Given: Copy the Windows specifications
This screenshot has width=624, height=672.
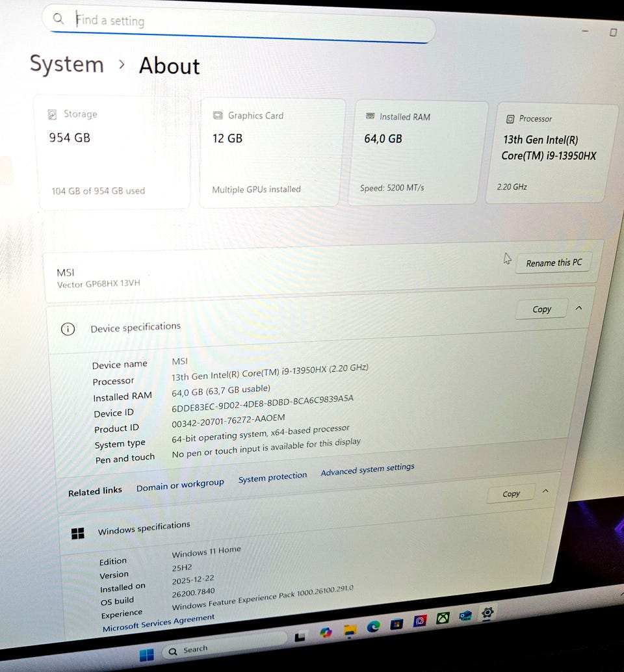Looking at the screenshot, I should coord(511,494).
